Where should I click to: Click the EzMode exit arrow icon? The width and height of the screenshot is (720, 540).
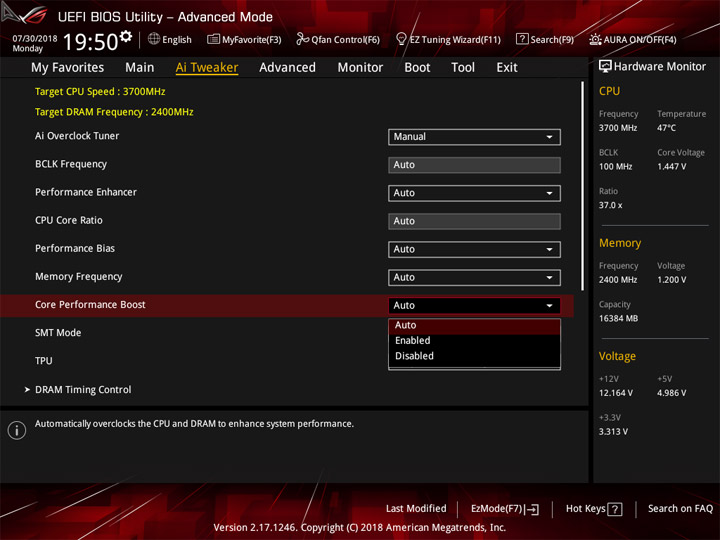(533, 509)
